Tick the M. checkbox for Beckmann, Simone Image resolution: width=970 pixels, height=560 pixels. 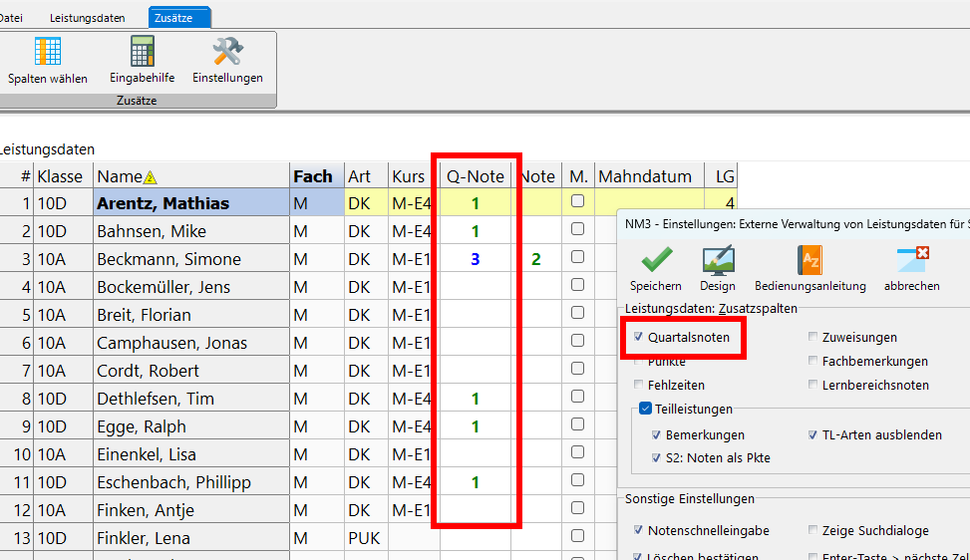coord(577,259)
